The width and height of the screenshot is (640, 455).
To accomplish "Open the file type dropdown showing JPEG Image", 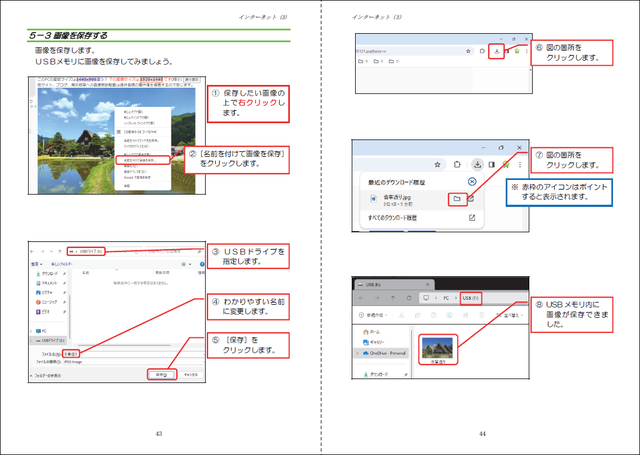I will (133, 362).
